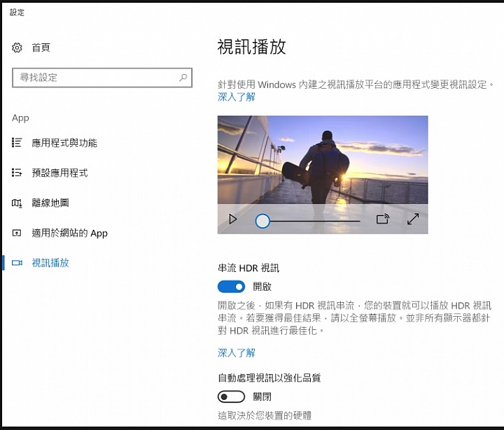Click the Offline maps icon

tap(17, 203)
